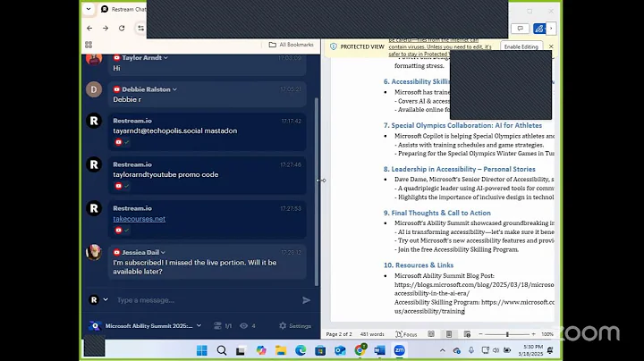Switch to Read Mode view
The width and height of the screenshot is (644, 361).
tap(431, 334)
